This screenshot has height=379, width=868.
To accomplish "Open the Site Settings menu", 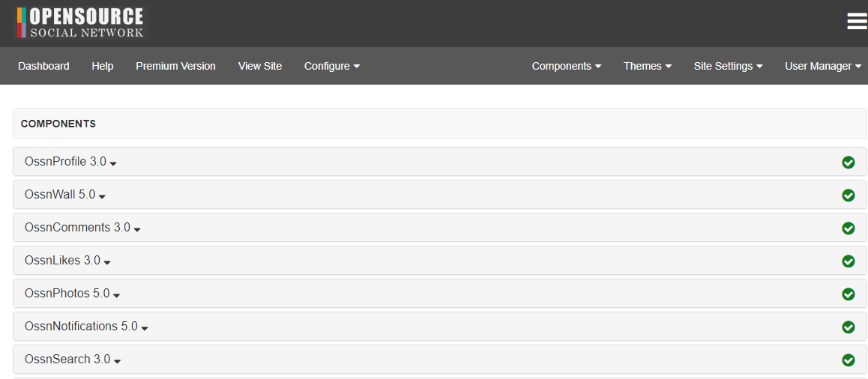I will click(x=729, y=66).
